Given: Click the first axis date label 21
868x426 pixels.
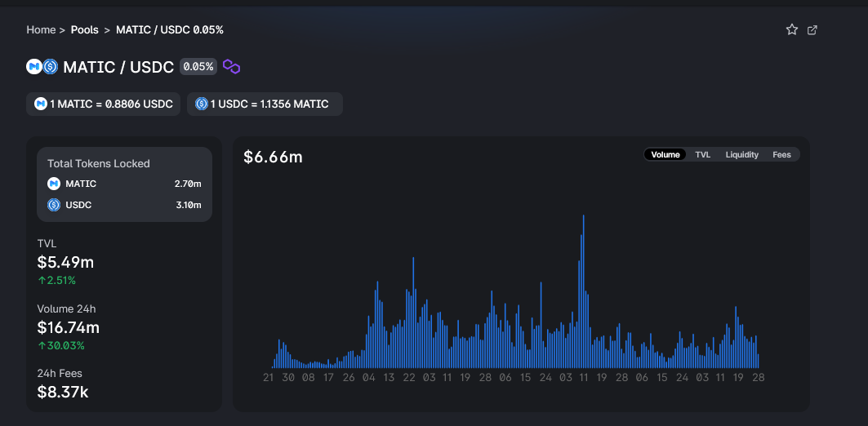Looking at the screenshot, I should (269, 378).
